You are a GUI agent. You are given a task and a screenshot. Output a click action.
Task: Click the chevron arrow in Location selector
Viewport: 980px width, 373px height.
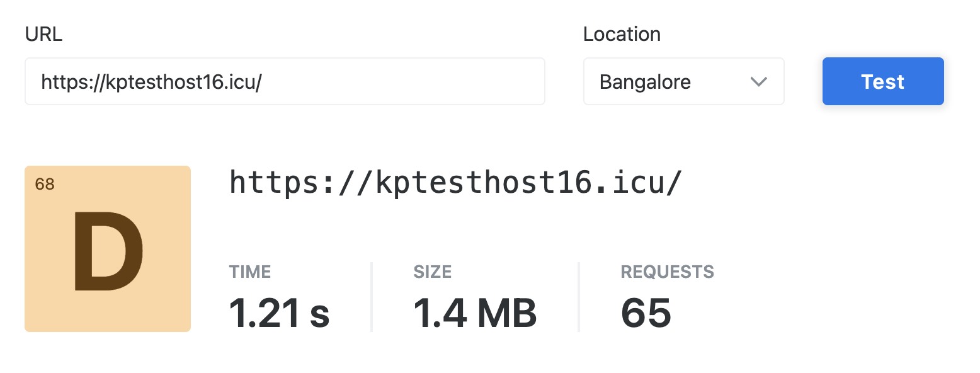click(758, 82)
